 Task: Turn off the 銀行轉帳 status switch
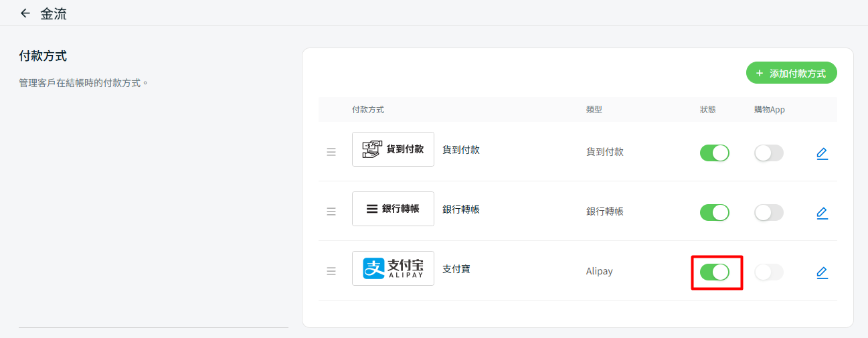[714, 213]
